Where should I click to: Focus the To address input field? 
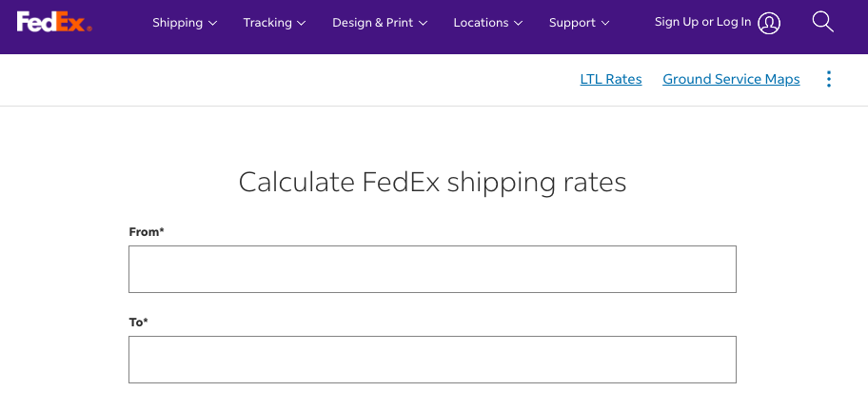pos(432,360)
